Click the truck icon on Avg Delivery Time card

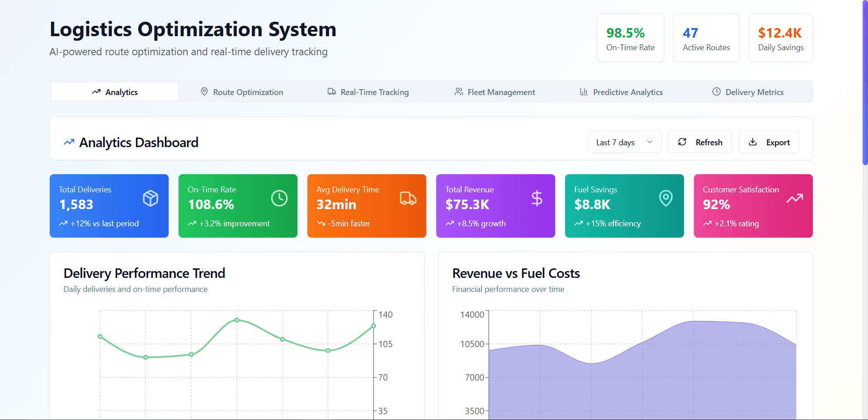[x=408, y=198]
